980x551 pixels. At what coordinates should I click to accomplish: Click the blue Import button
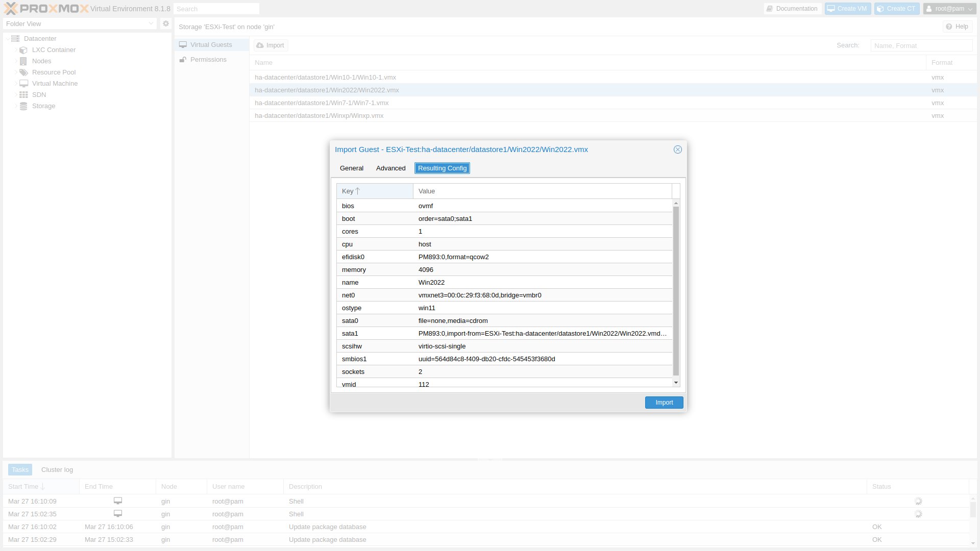tap(664, 403)
